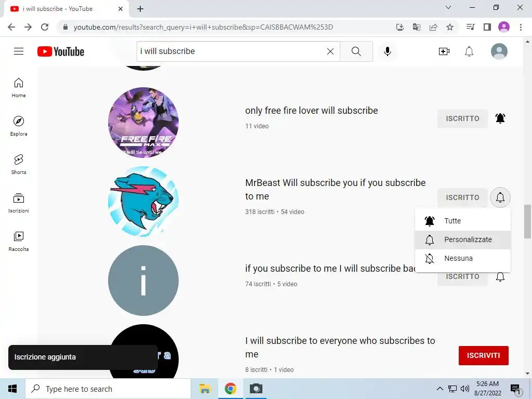Image resolution: width=532 pixels, height=399 pixels.
Task: Open the Free Fire channel avatar
Action: pos(143,123)
